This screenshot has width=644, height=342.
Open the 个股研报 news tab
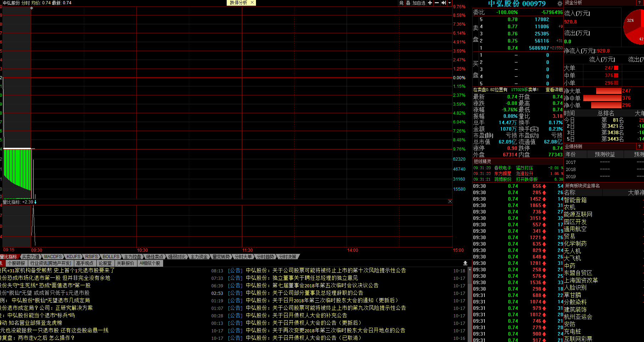tap(16, 263)
